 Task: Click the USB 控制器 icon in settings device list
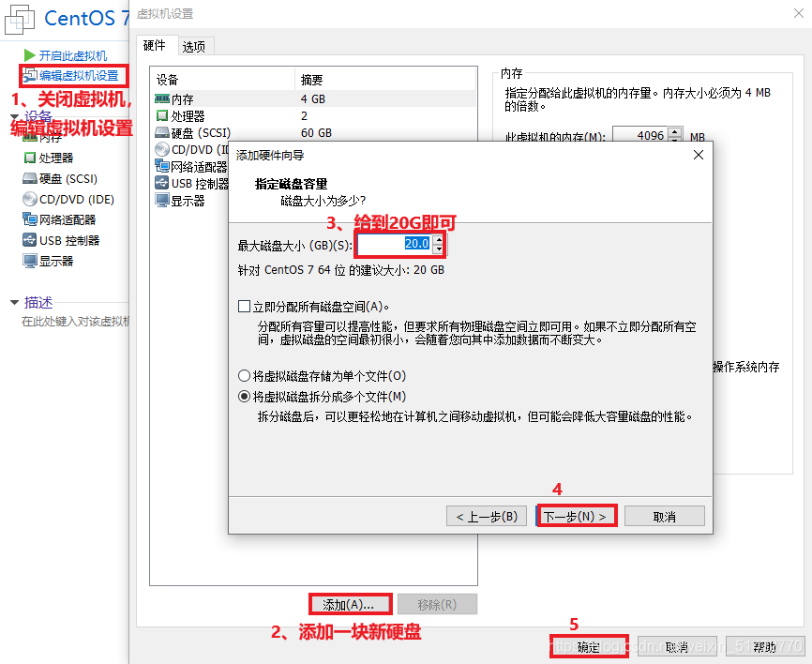click(162, 184)
